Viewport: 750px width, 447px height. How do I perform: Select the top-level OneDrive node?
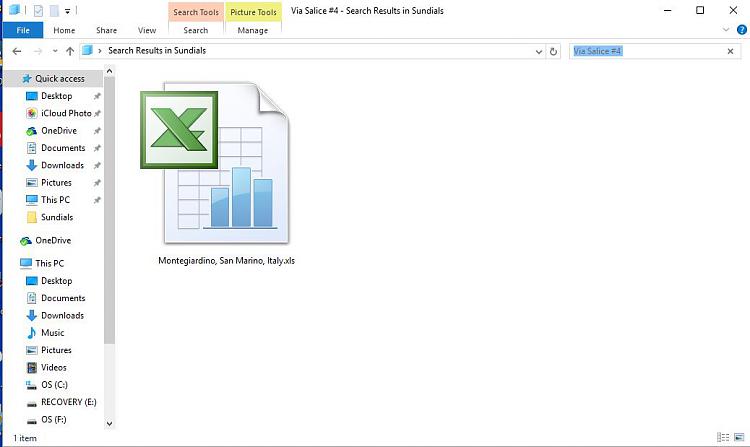click(x=53, y=240)
